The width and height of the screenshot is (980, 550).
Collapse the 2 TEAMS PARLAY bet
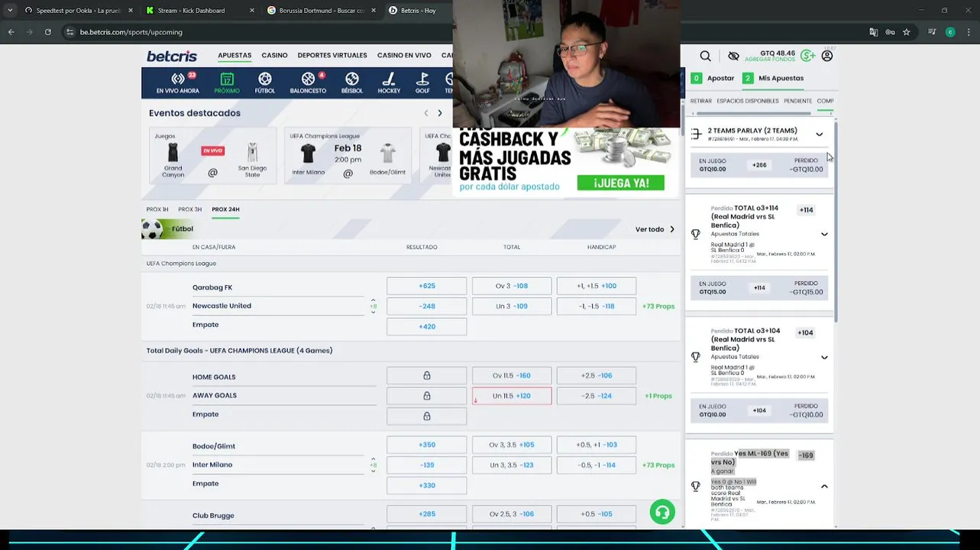coord(820,134)
